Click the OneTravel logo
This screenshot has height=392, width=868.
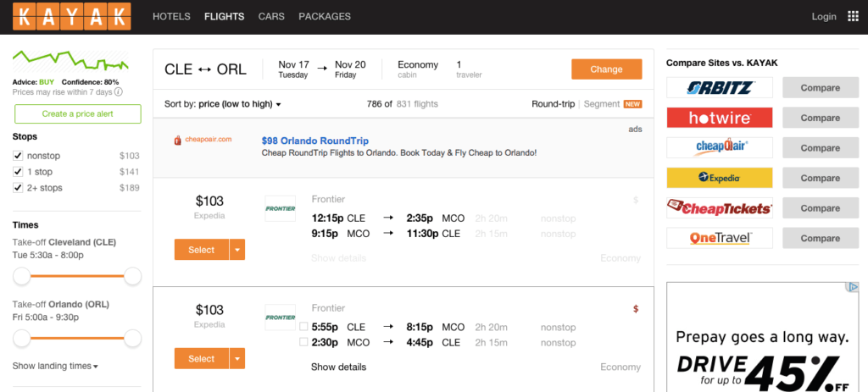720,238
